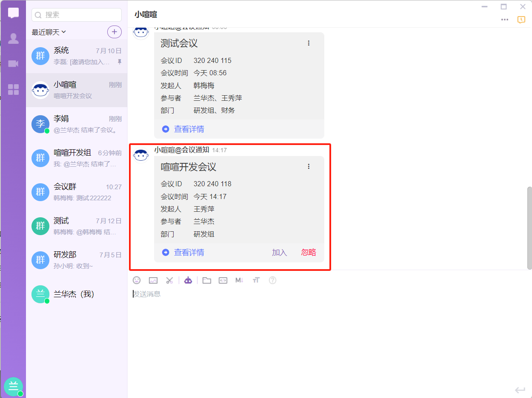Expand the 最近聊天 dropdown
This screenshot has height=398, width=532.
tap(49, 32)
